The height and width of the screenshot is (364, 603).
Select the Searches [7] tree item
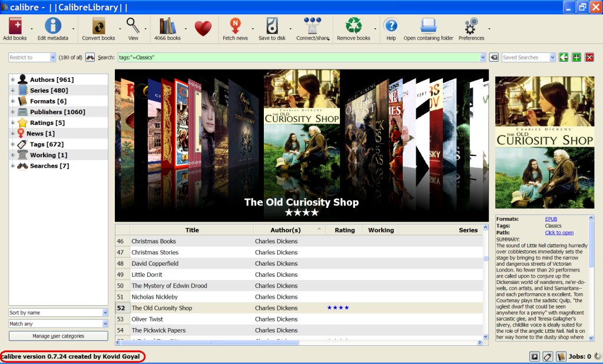pos(49,166)
